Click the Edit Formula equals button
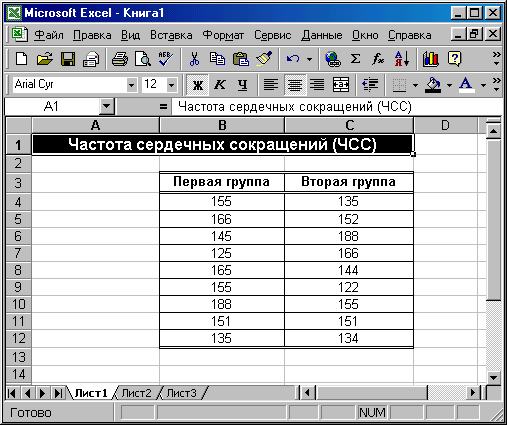 click(x=163, y=107)
